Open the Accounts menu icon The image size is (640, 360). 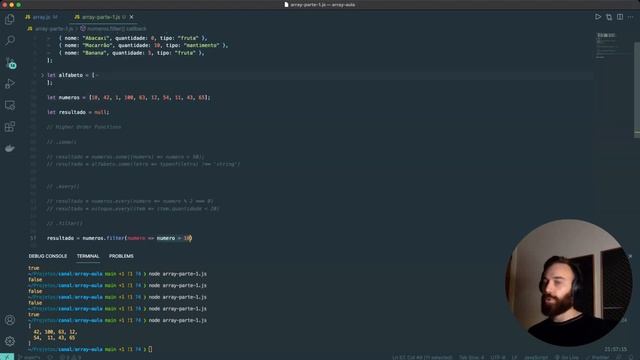click(x=10, y=320)
